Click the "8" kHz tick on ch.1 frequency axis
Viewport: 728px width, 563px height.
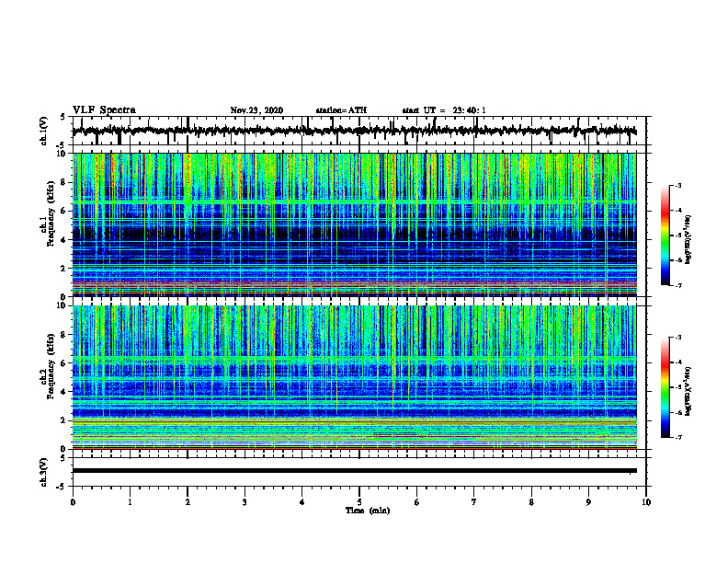(64, 182)
